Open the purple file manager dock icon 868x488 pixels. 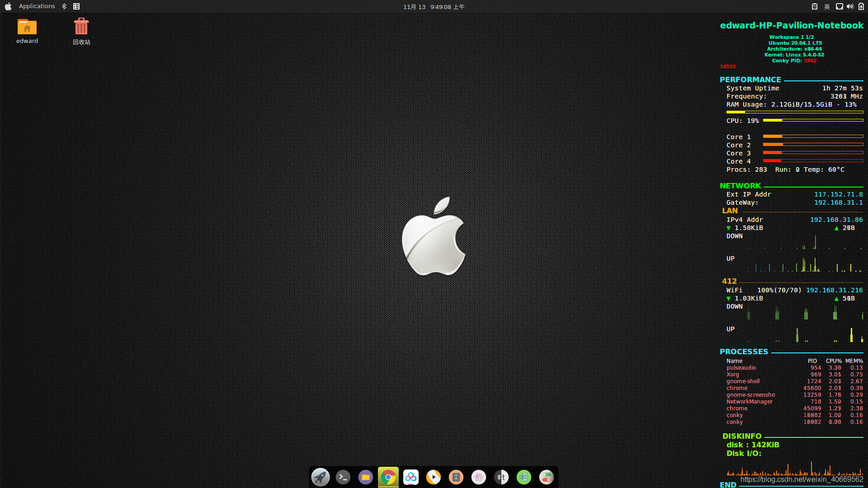pyautogui.click(x=366, y=477)
